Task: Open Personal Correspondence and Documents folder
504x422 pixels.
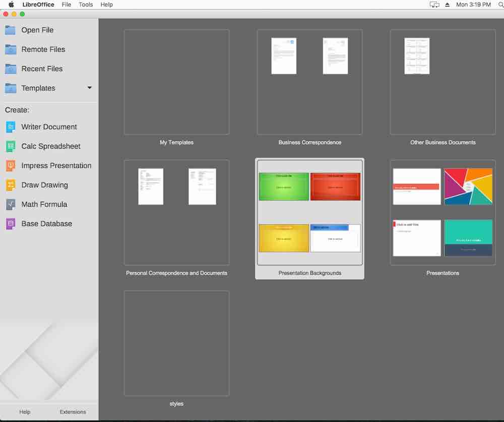Action: coord(176,213)
